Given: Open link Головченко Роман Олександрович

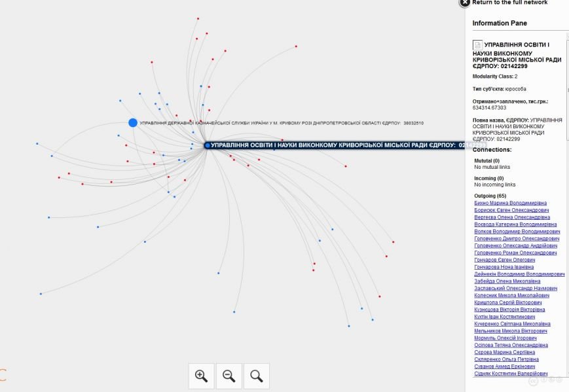Looking at the screenshot, I should pos(515,253).
